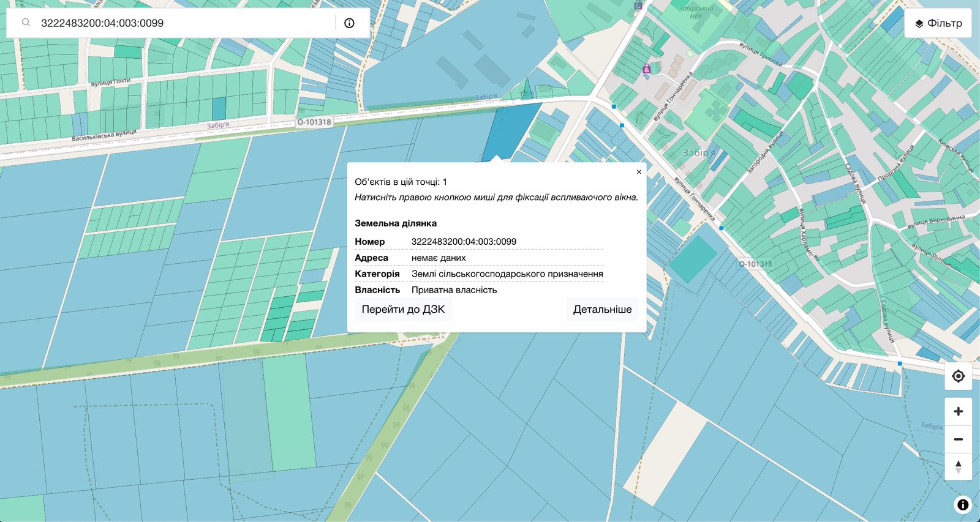Locate my position with the geolocation icon

958,376
